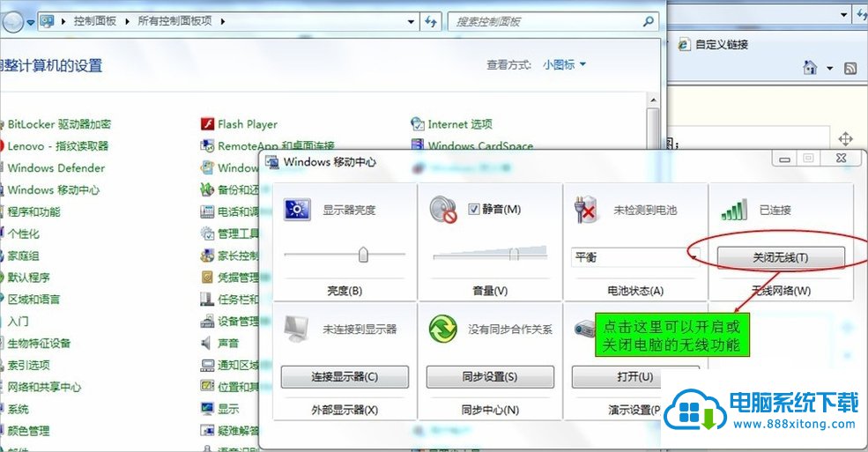The height and width of the screenshot is (452, 868).
Task: Click the 通知区域图标 icon
Action: 207,365
